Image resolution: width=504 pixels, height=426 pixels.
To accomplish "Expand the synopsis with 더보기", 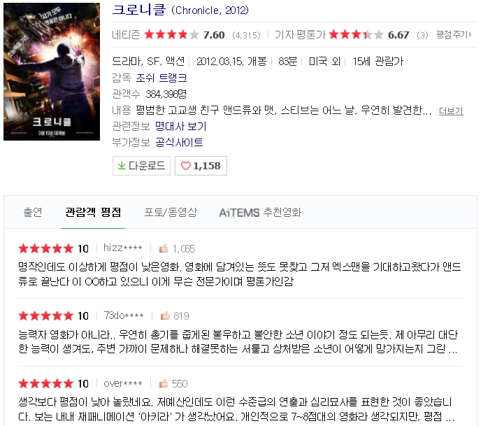I will pyautogui.click(x=451, y=111).
